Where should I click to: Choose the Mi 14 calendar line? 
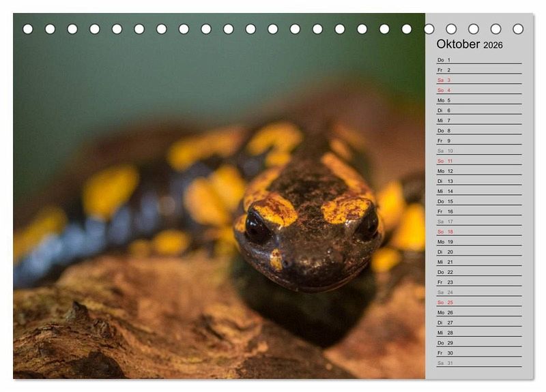tap(478, 191)
